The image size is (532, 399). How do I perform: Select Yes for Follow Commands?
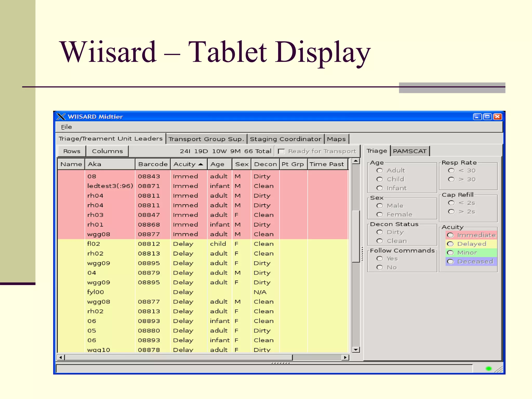[380, 259]
